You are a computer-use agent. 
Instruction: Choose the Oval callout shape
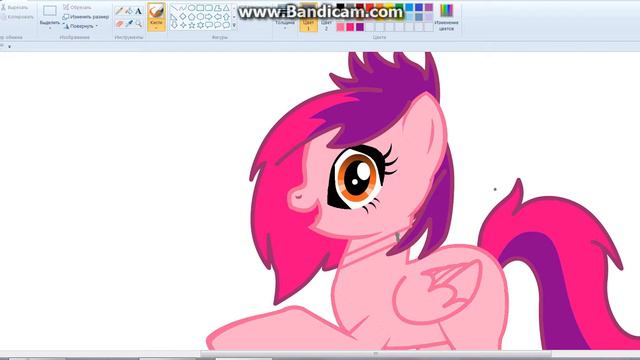(x=218, y=25)
